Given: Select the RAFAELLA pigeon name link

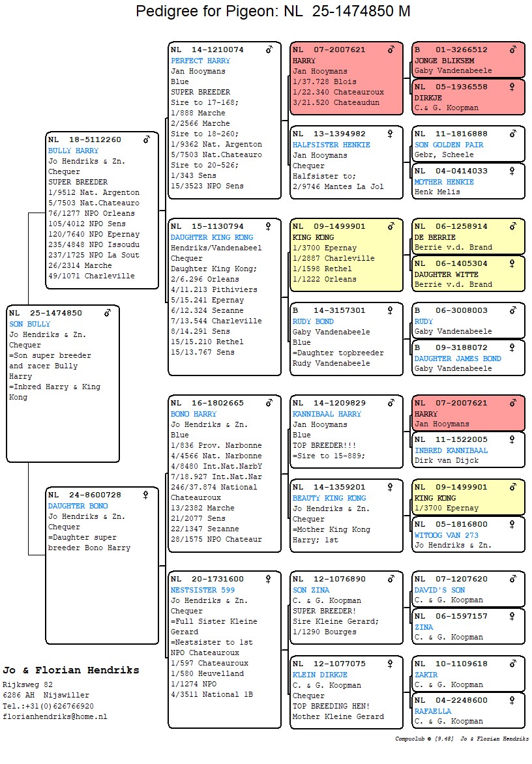Looking at the screenshot, I should coord(432,711).
